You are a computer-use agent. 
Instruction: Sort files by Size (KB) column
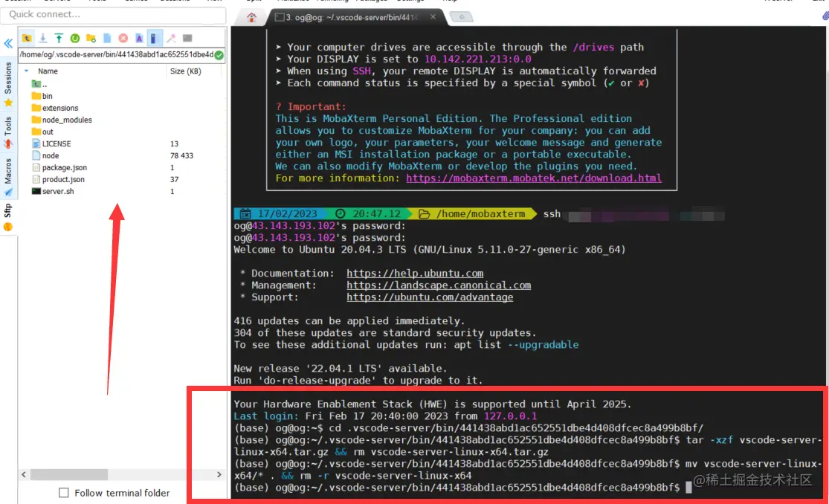[186, 71]
